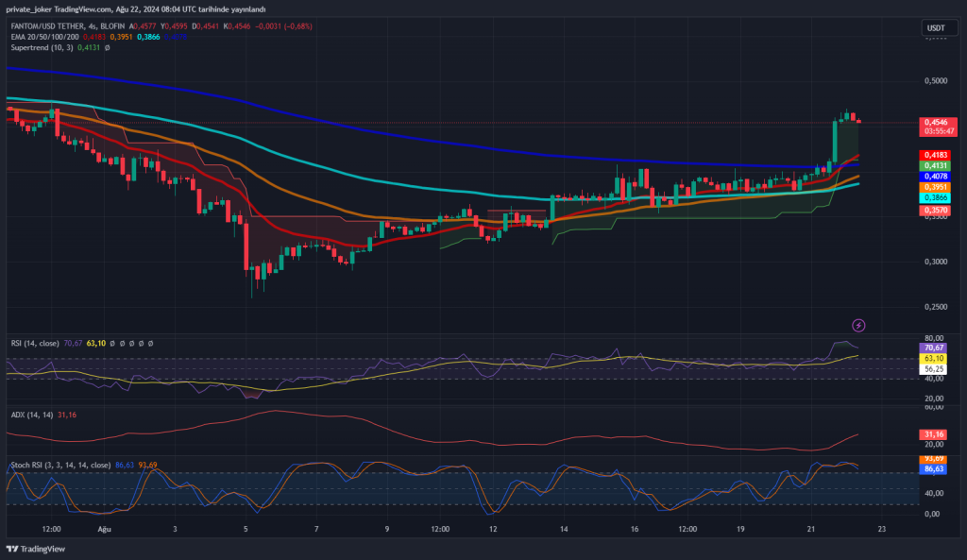The height and width of the screenshot is (560, 967).
Task: Click the TradingView logo in bottom corner
Action: point(36,549)
